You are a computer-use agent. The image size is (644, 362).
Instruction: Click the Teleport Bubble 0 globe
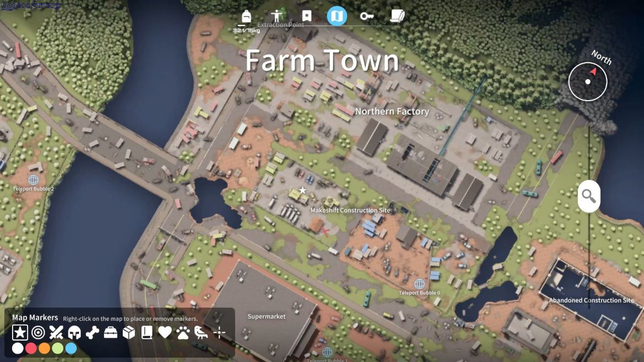point(419,284)
